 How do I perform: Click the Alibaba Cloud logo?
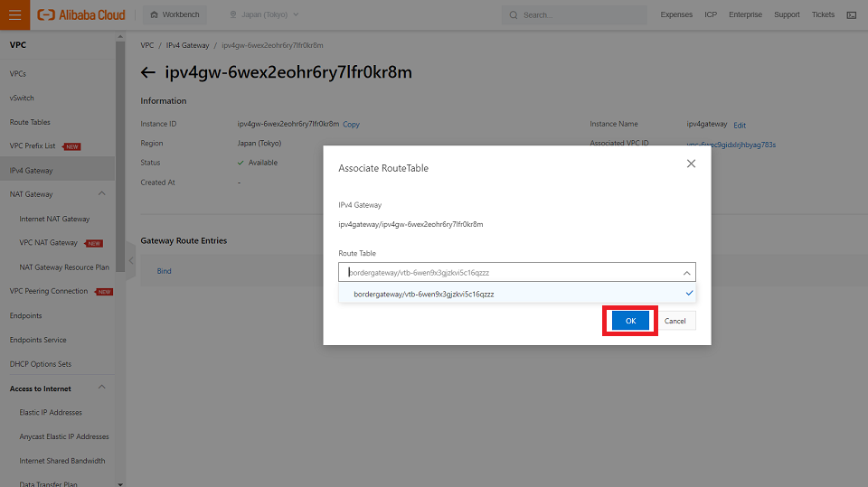pyautogui.click(x=81, y=15)
